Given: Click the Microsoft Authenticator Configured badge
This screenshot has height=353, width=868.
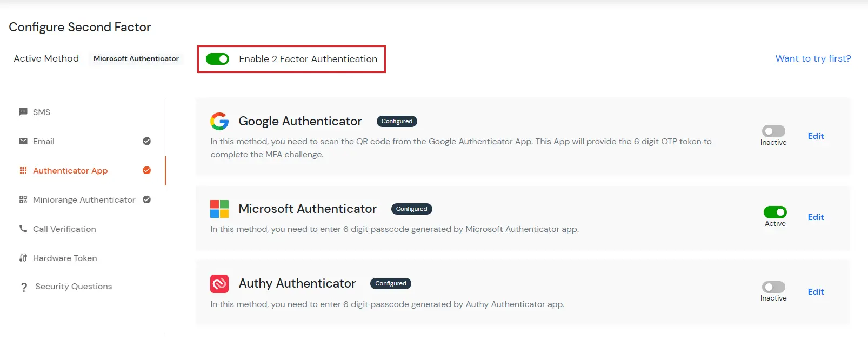Looking at the screenshot, I should 411,209.
